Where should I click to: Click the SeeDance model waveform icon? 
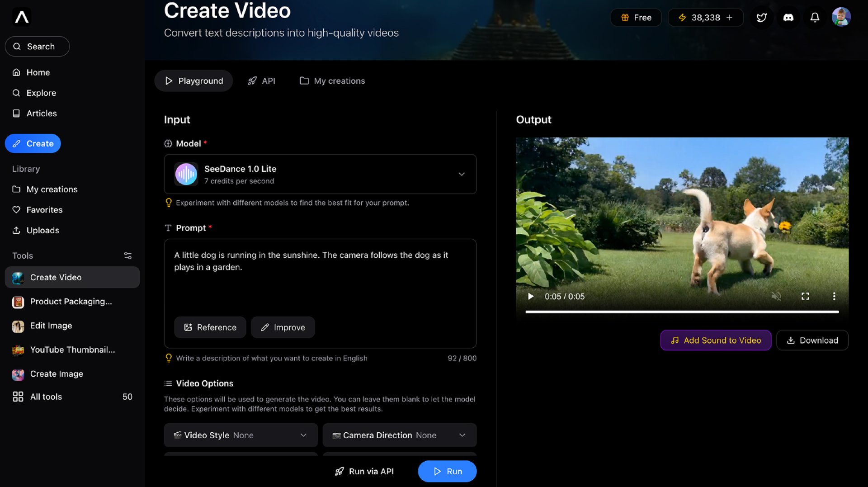[186, 174]
